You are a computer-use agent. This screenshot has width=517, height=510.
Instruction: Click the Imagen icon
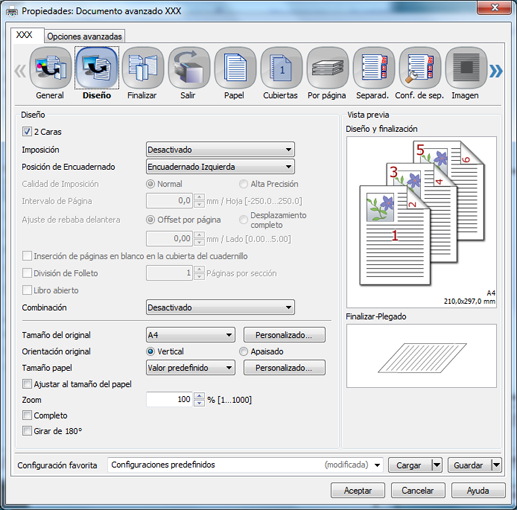(x=466, y=68)
